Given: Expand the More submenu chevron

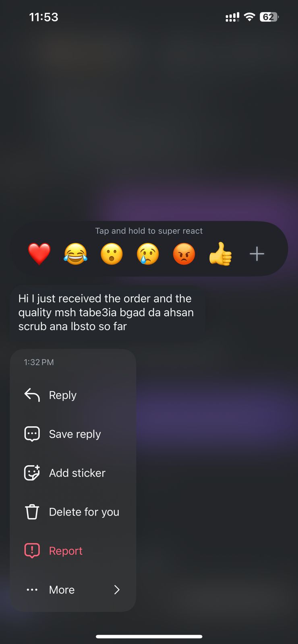Looking at the screenshot, I should tap(117, 590).
